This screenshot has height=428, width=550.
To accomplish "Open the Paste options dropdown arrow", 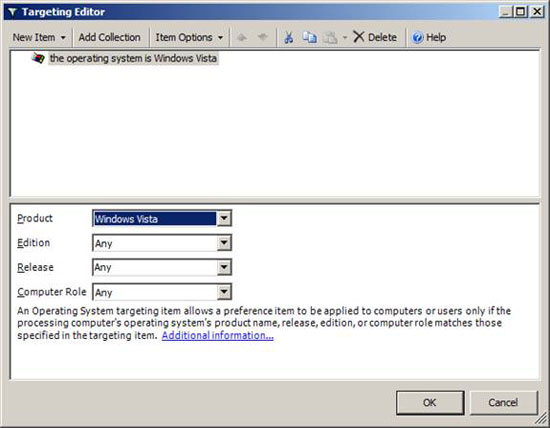I will (x=344, y=37).
